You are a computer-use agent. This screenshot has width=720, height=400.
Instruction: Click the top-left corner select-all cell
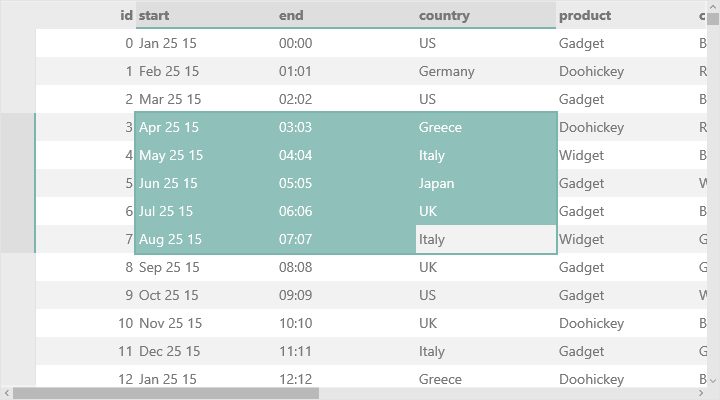[17, 15]
